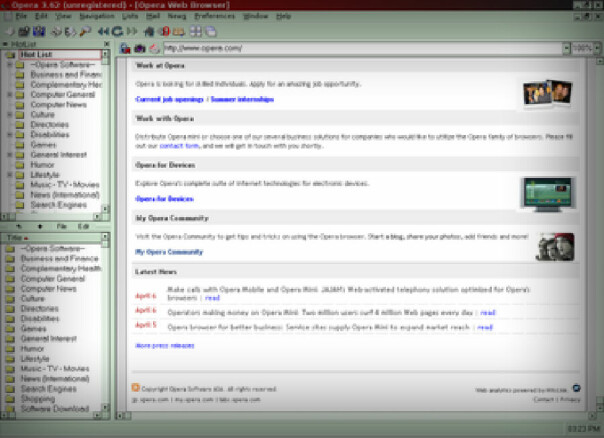Screen dimensions: 604x438
Task: Open the Opera for Devices link
Action: coord(164,199)
